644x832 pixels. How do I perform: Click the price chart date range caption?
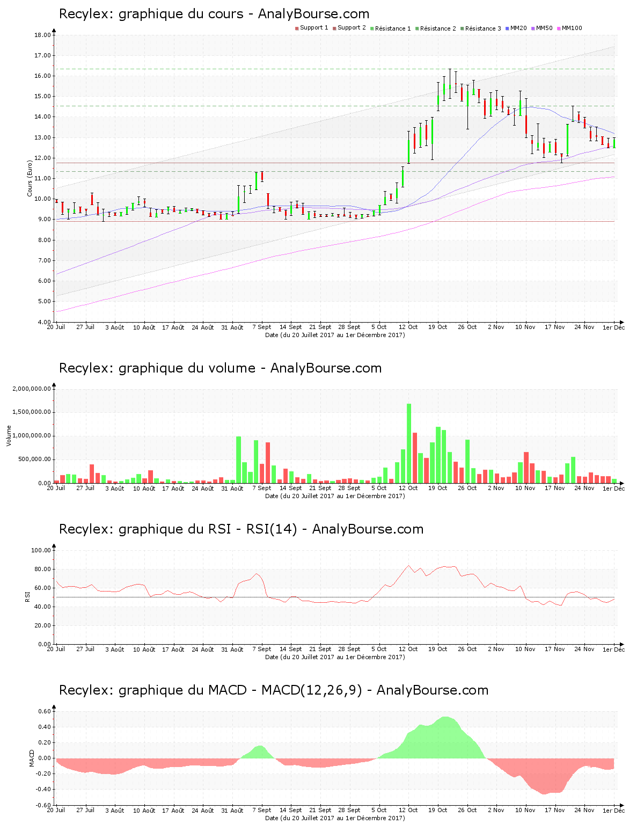[x=335, y=335]
